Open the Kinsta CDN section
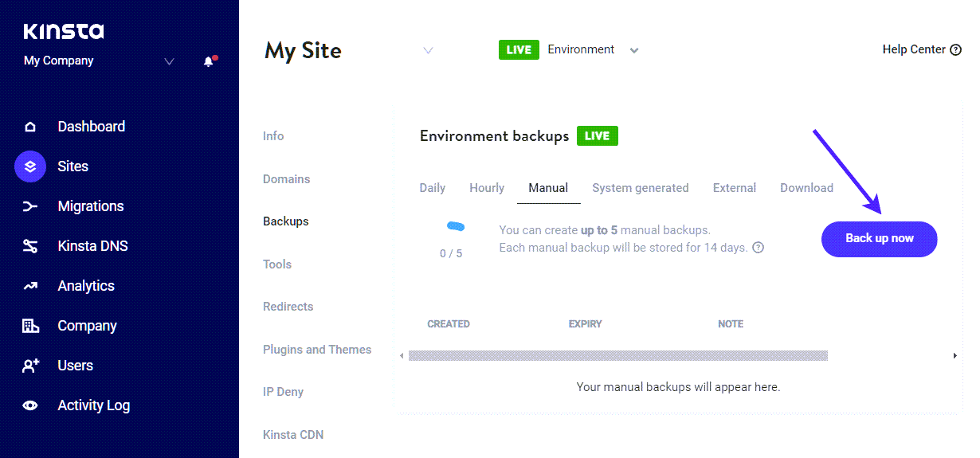The width and height of the screenshot is (980, 458). tap(293, 435)
